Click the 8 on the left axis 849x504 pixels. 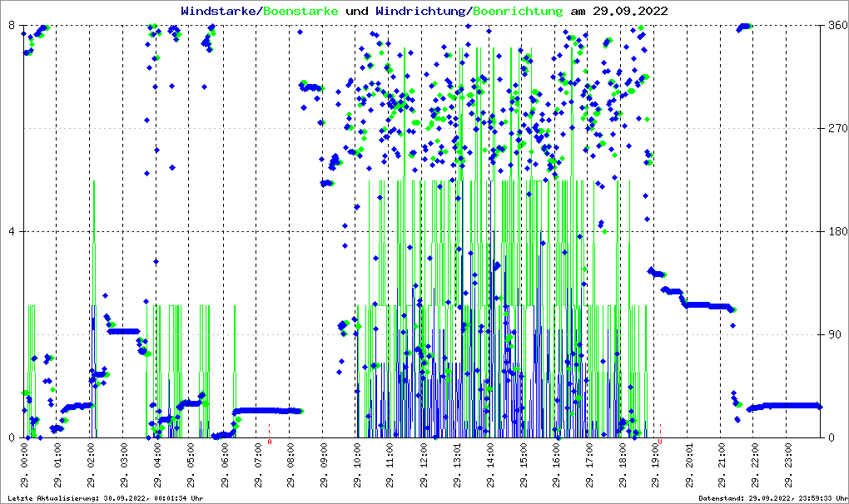pos(13,25)
